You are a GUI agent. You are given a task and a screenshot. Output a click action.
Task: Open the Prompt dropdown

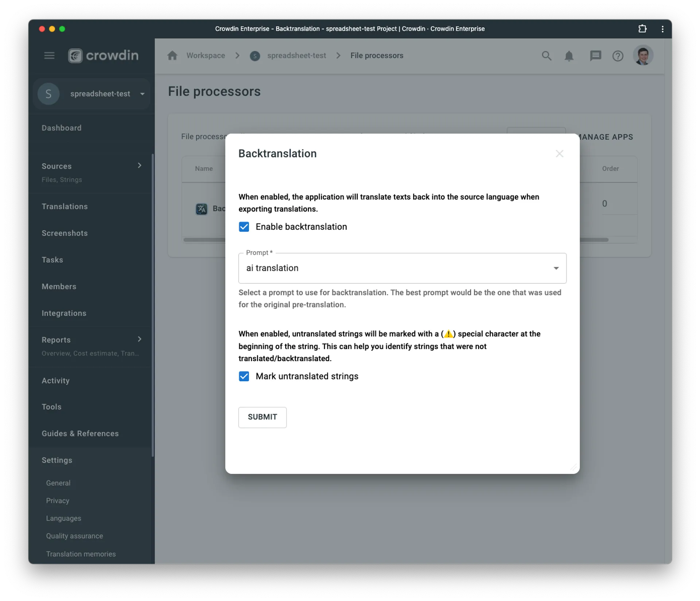tap(402, 268)
